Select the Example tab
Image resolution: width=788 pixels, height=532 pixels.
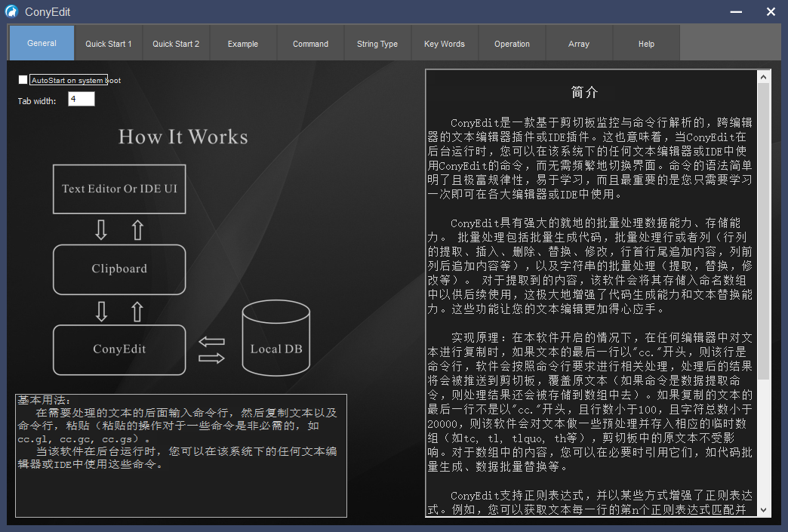pos(243,44)
